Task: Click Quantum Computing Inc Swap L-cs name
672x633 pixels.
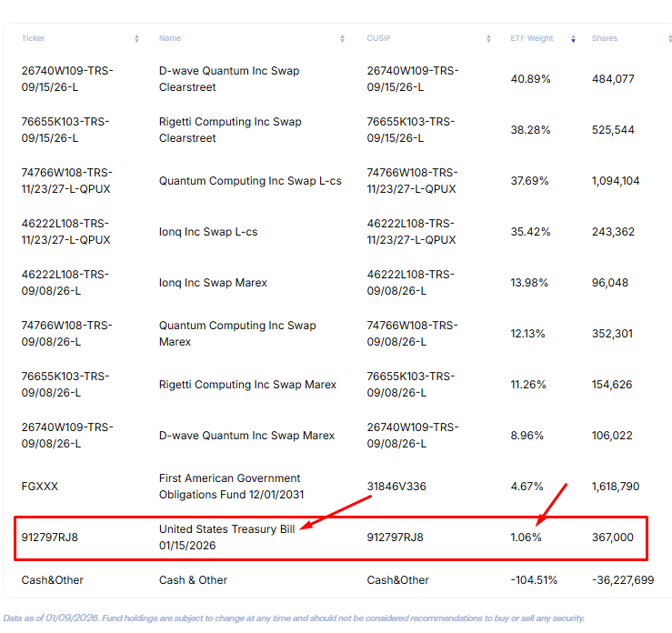Action: coord(250,181)
